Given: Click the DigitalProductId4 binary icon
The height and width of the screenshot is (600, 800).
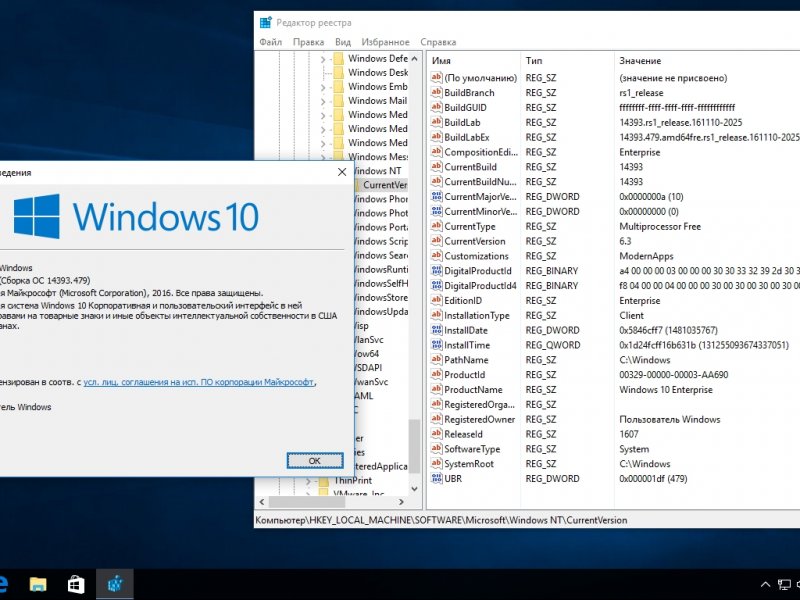Looking at the screenshot, I should (x=436, y=285).
